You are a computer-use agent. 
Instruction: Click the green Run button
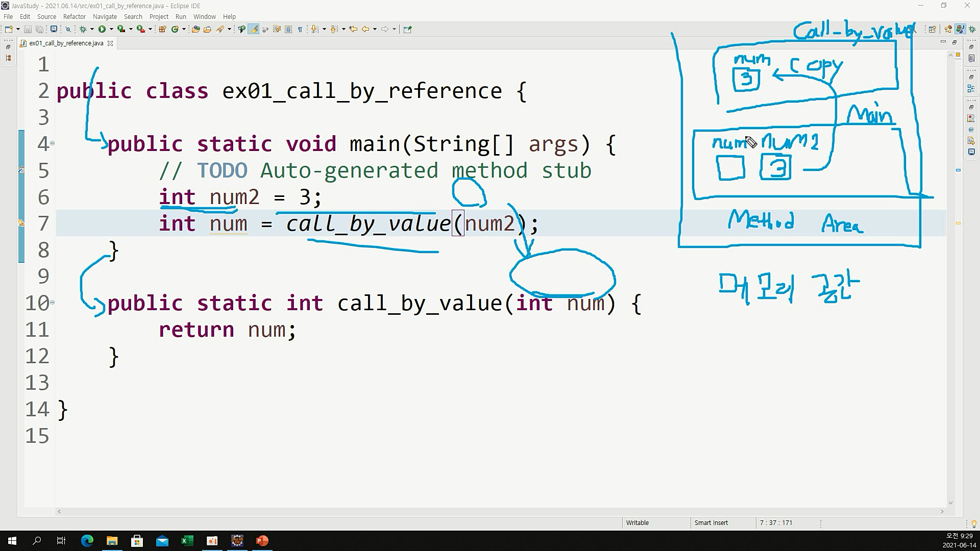pos(102,29)
